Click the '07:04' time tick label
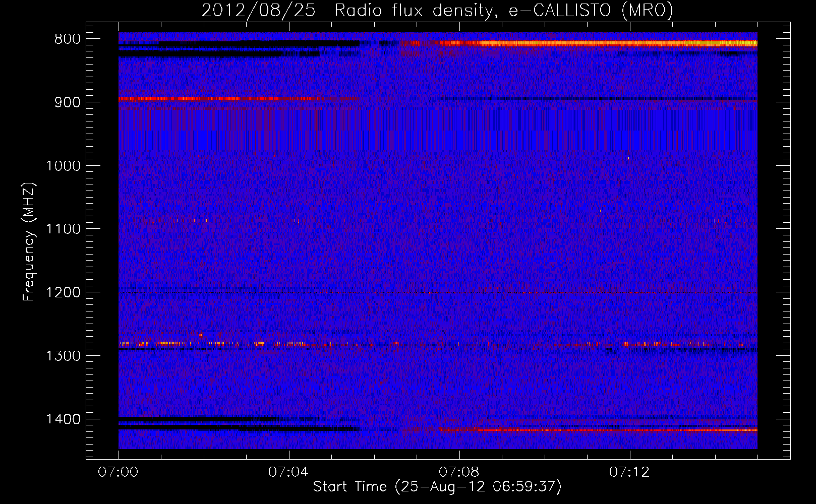Screen dimensions: 816x504 click(288, 472)
